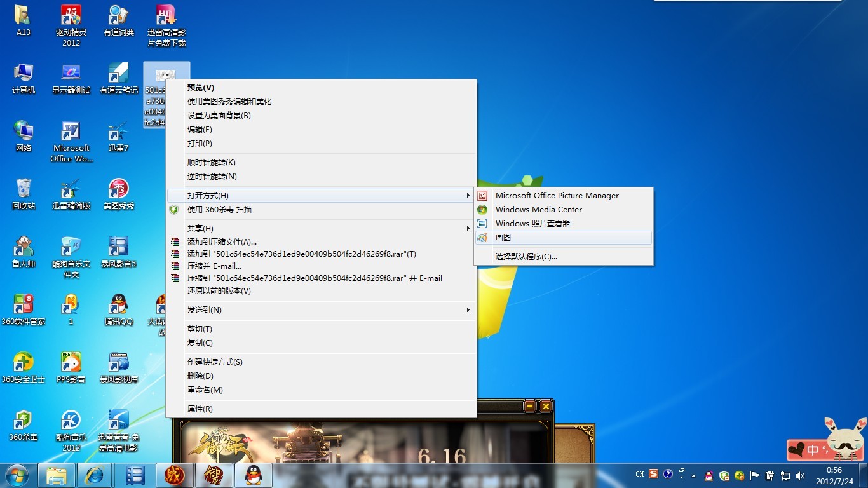Viewport: 868px width, 488px height.
Task: Select 还原以前的版本(V)
Action: coord(321,290)
